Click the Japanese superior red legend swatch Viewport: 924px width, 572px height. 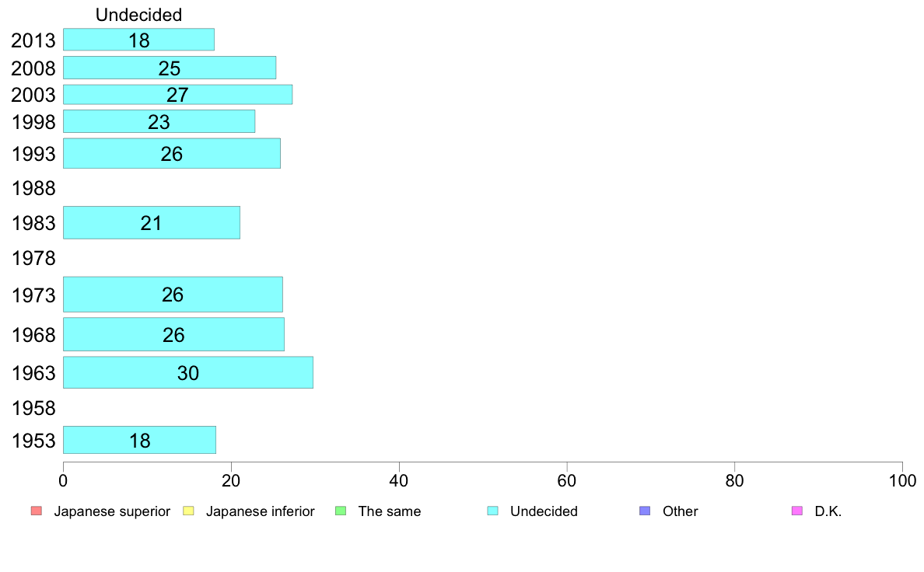pos(37,511)
